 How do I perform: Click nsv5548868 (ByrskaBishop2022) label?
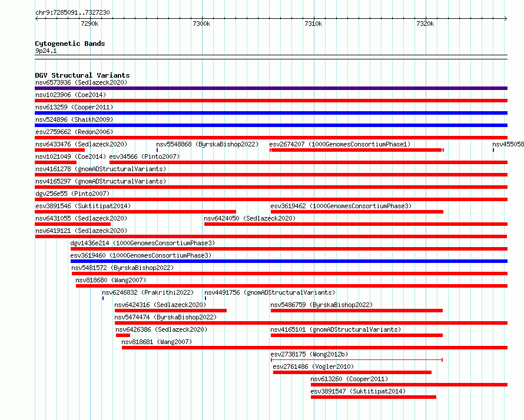[207, 144]
